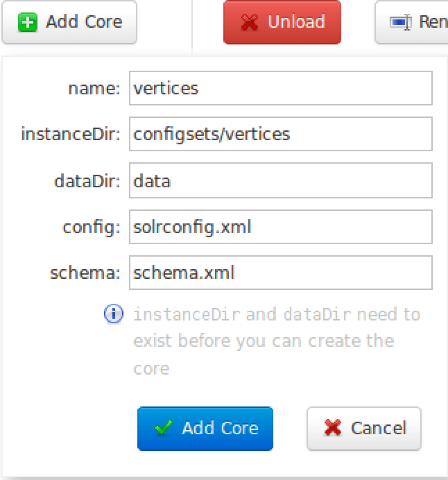Viewport: 448px width, 480px height.
Task: Click the blue info icon above the hint
Action: (113, 315)
